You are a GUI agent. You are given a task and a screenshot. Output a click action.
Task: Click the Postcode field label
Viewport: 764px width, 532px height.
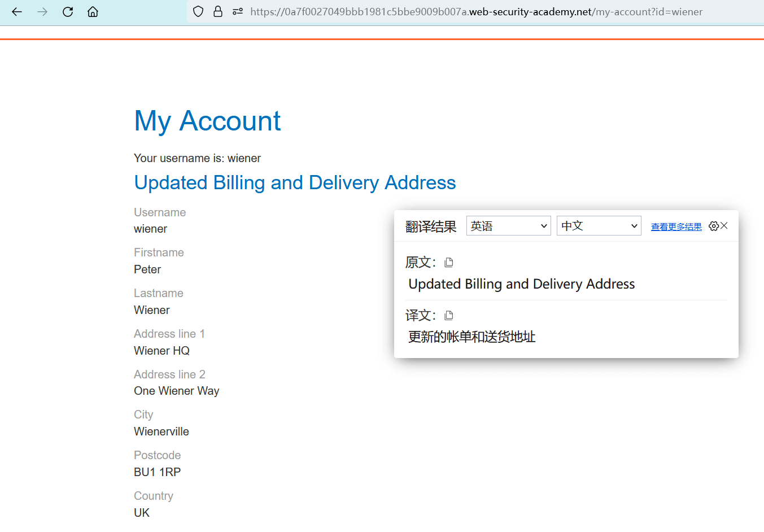(x=158, y=455)
